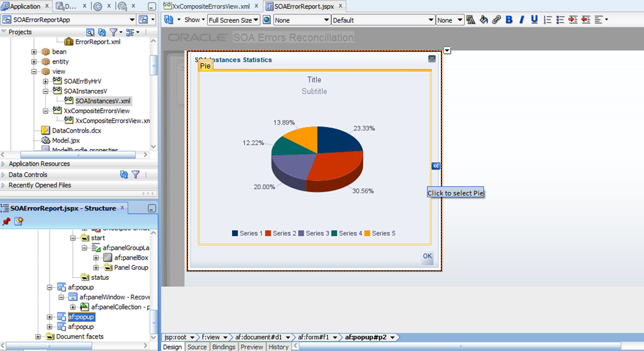
Task: Click the red pin icon in Structure panel
Action: (6, 221)
